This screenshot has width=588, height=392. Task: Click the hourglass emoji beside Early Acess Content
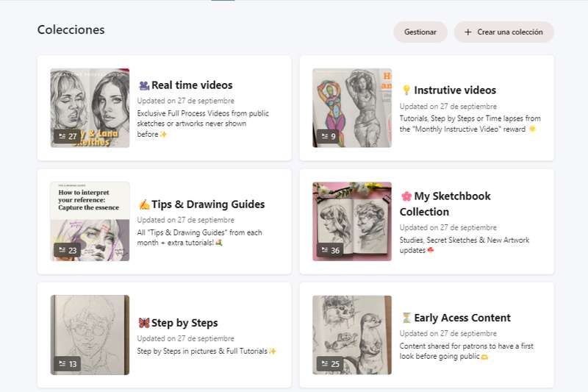[406, 318]
